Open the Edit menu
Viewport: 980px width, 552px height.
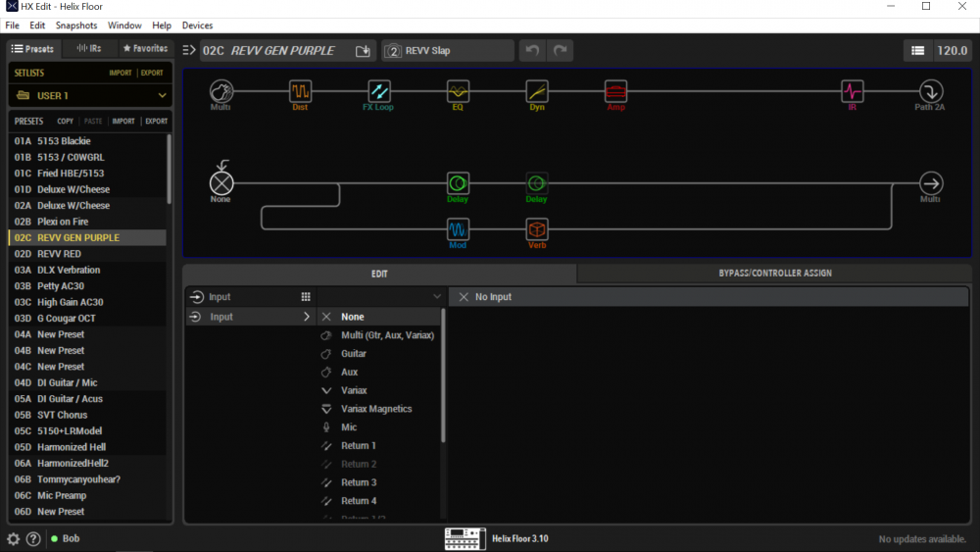coord(37,25)
